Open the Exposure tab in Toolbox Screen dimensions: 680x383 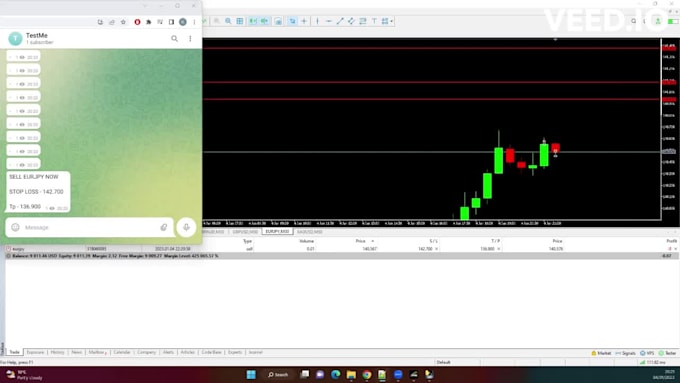[x=35, y=352]
